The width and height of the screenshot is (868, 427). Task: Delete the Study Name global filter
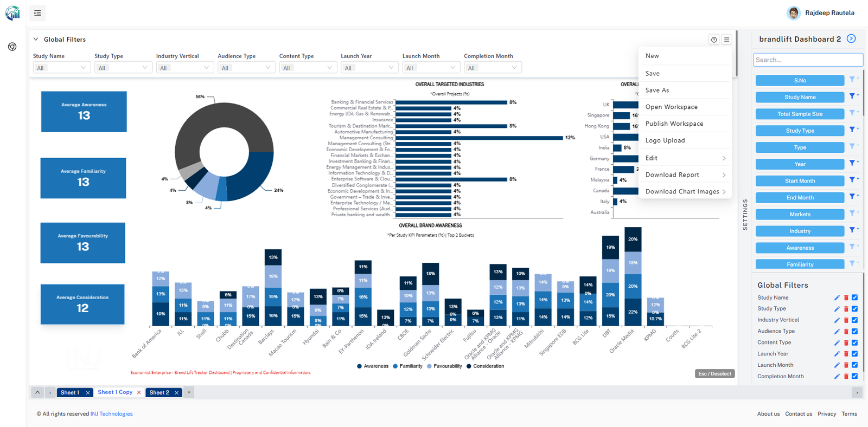tap(846, 297)
